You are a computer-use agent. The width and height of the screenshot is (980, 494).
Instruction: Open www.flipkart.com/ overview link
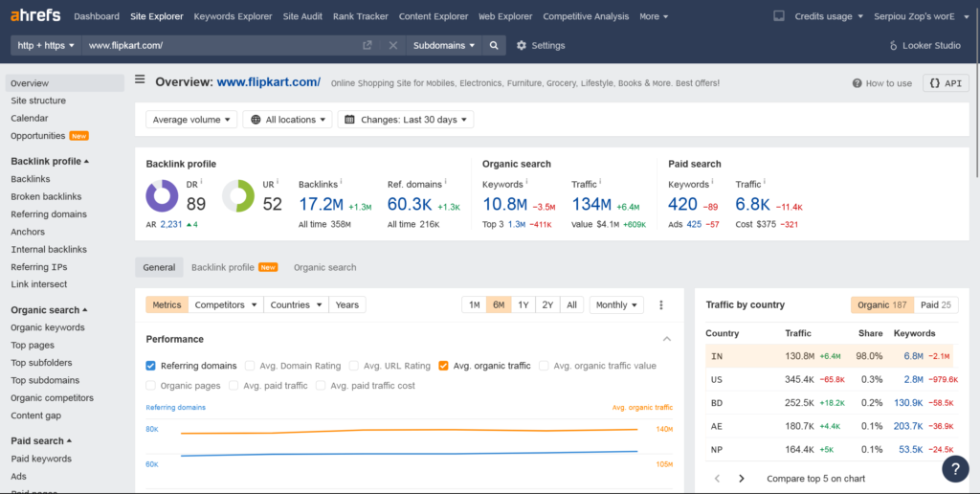point(269,82)
